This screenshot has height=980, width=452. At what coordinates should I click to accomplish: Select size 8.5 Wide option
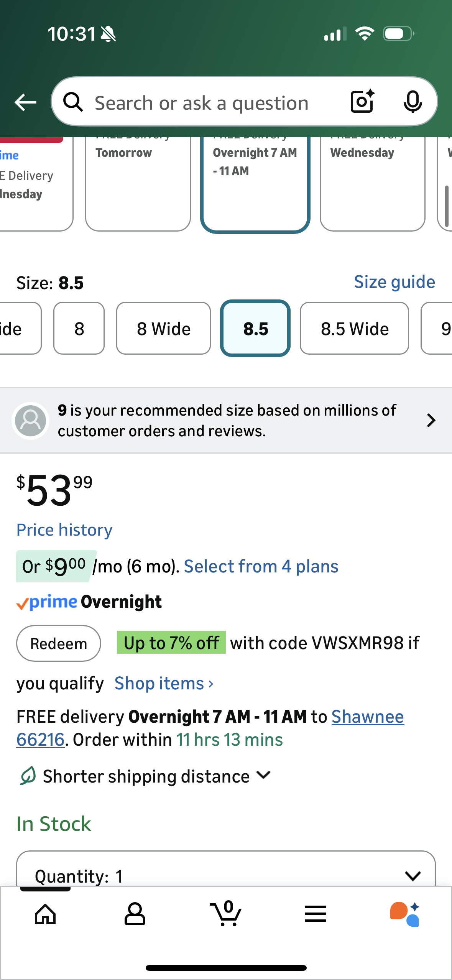354,329
